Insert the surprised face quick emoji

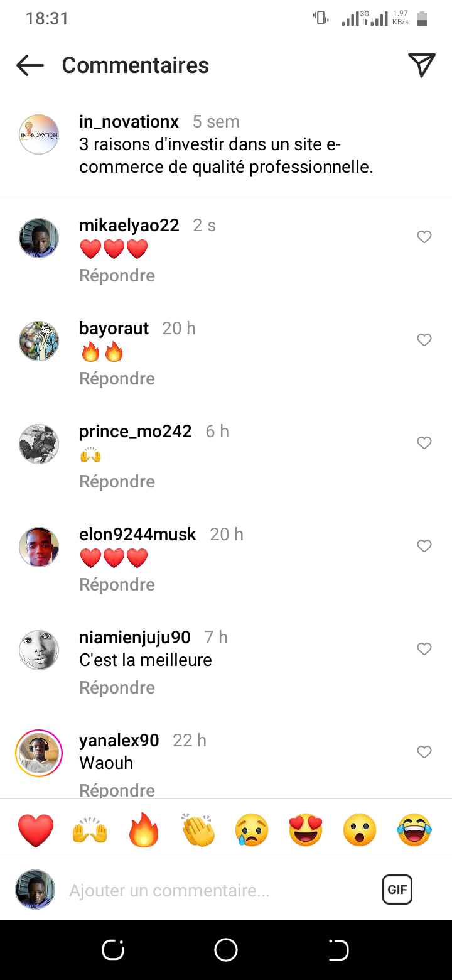[x=360, y=830]
